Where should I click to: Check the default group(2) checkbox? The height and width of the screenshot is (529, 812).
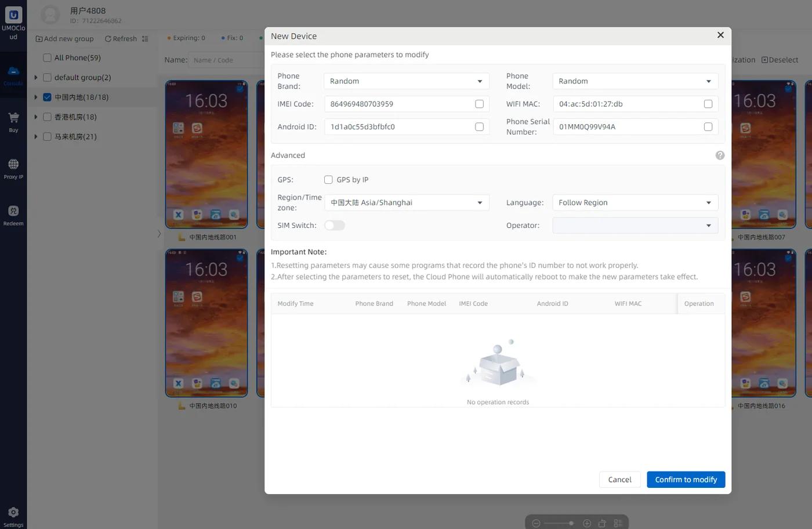coord(48,77)
